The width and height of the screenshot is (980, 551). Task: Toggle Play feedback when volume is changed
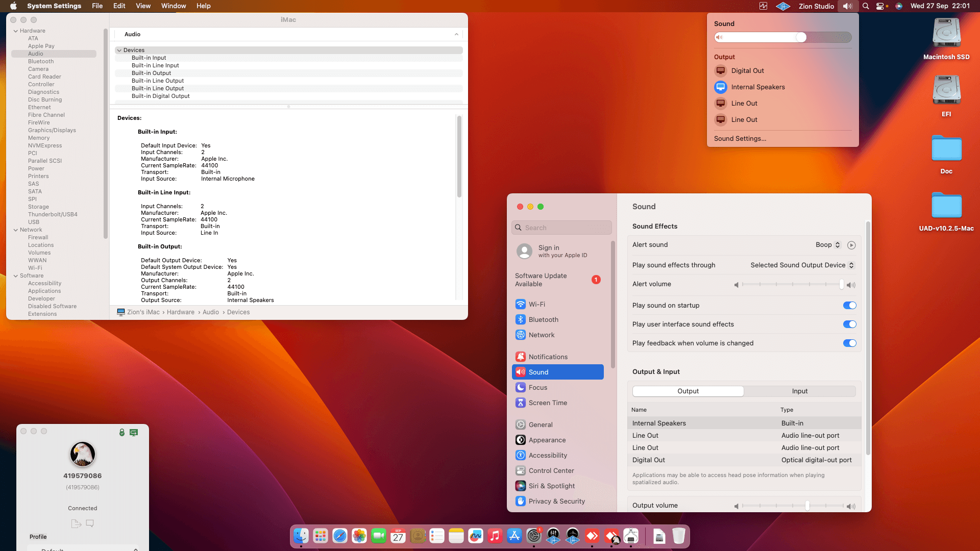pyautogui.click(x=850, y=343)
